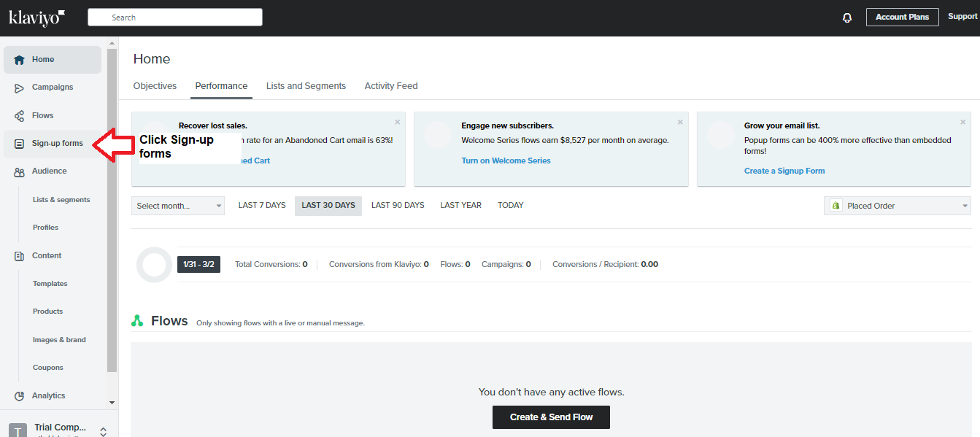Click the sidebar scrollbar up arrow

pyautogui.click(x=112, y=42)
